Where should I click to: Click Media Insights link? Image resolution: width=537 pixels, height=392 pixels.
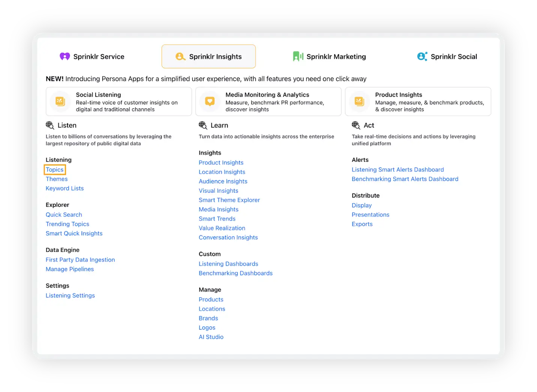[x=218, y=209]
